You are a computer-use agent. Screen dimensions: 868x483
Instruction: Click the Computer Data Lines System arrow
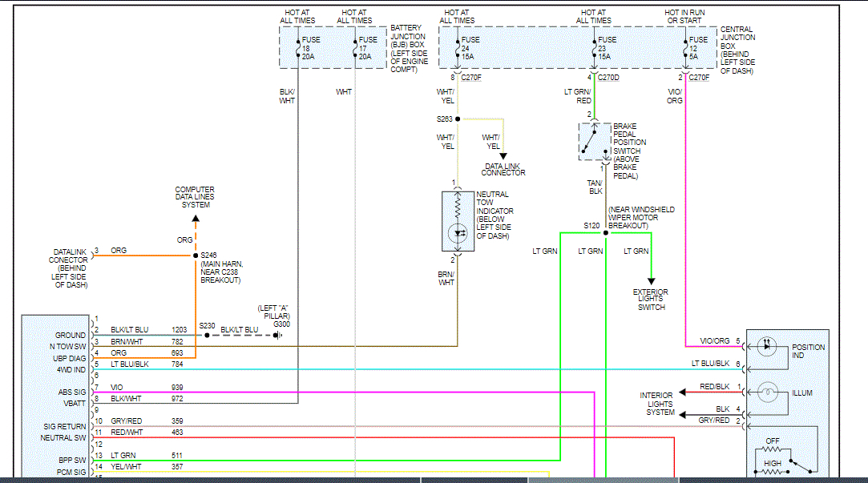(x=196, y=217)
